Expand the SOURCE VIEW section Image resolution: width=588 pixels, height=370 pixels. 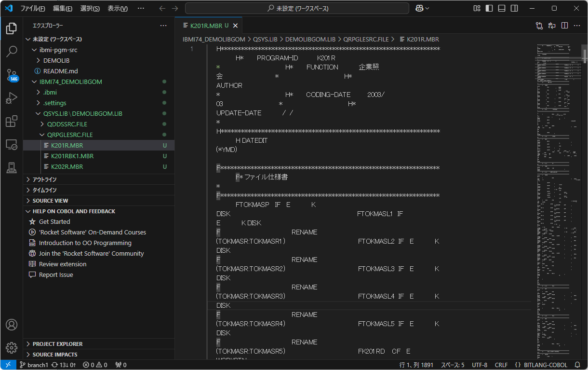pos(99,201)
